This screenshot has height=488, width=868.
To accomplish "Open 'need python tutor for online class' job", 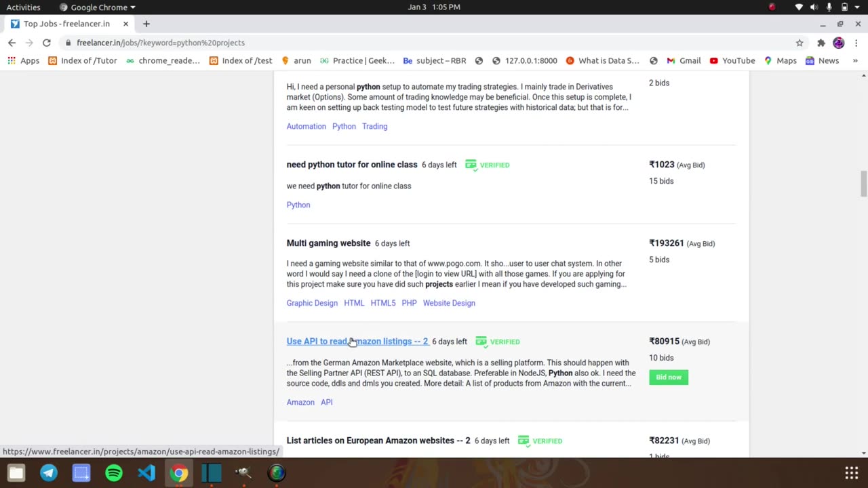I will coord(351,165).
